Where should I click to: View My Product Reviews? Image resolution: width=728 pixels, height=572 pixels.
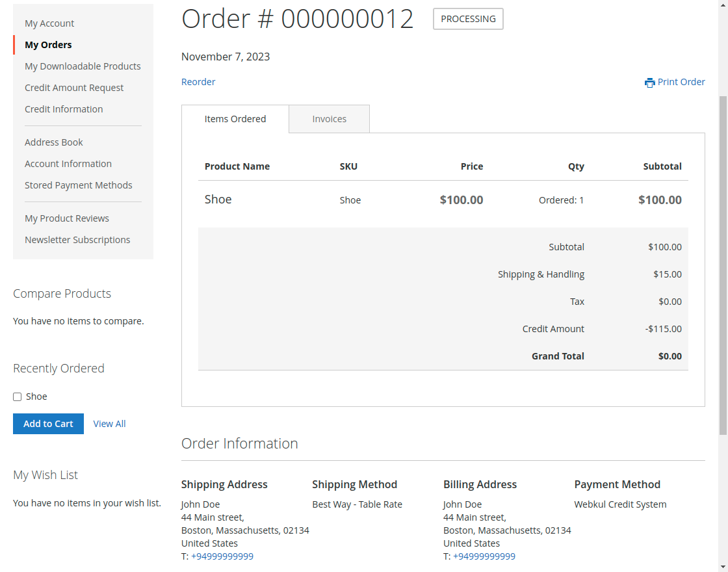(67, 218)
